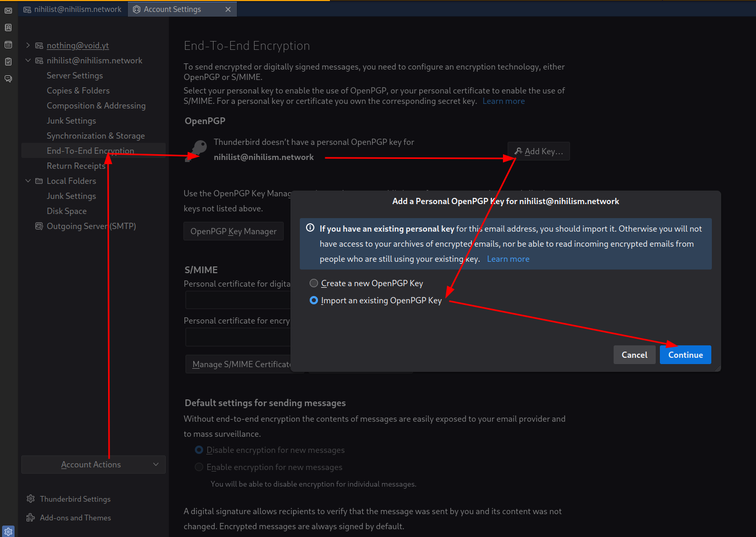Click Learn more link under End-To-End Encryption
This screenshot has width=756, height=537.
[x=503, y=101]
